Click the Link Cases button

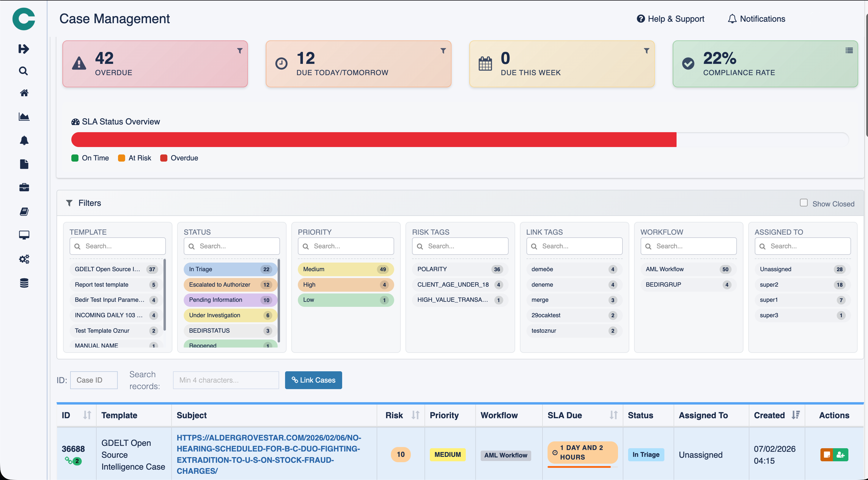313,380
